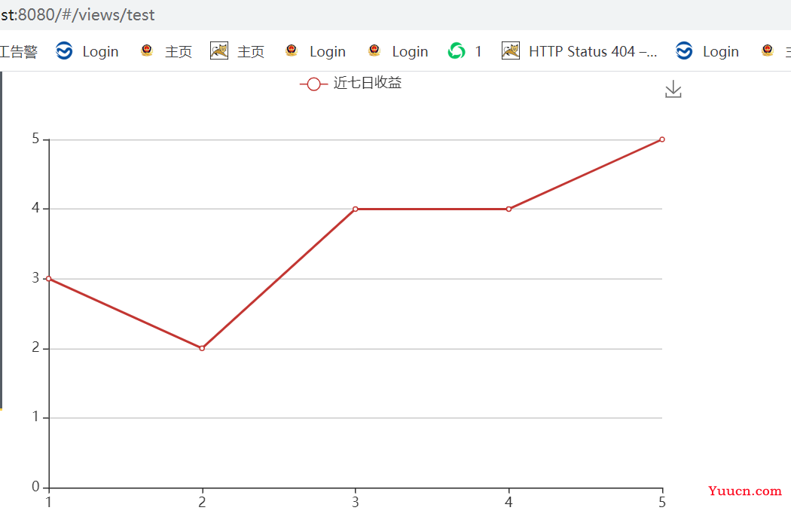This screenshot has height=532, width=791.
Task: Open the HTTP Status 404 bookmark
Action: click(579, 51)
